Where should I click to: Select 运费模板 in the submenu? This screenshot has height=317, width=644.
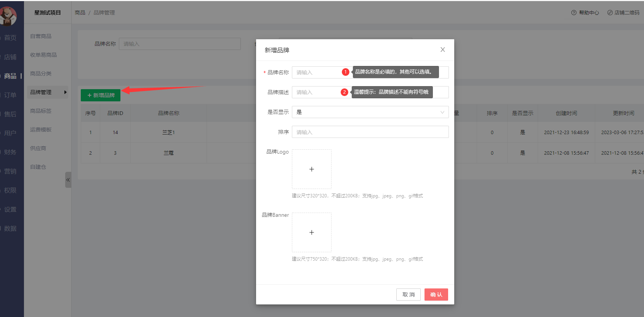coord(41,130)
